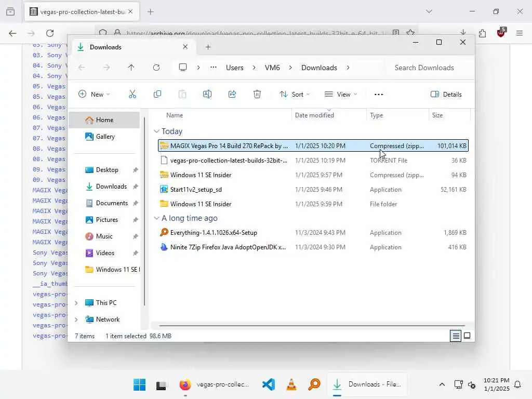The image size is (532, 399).
Task: Toggle the Details pane button
Action: tap(446, 95)
